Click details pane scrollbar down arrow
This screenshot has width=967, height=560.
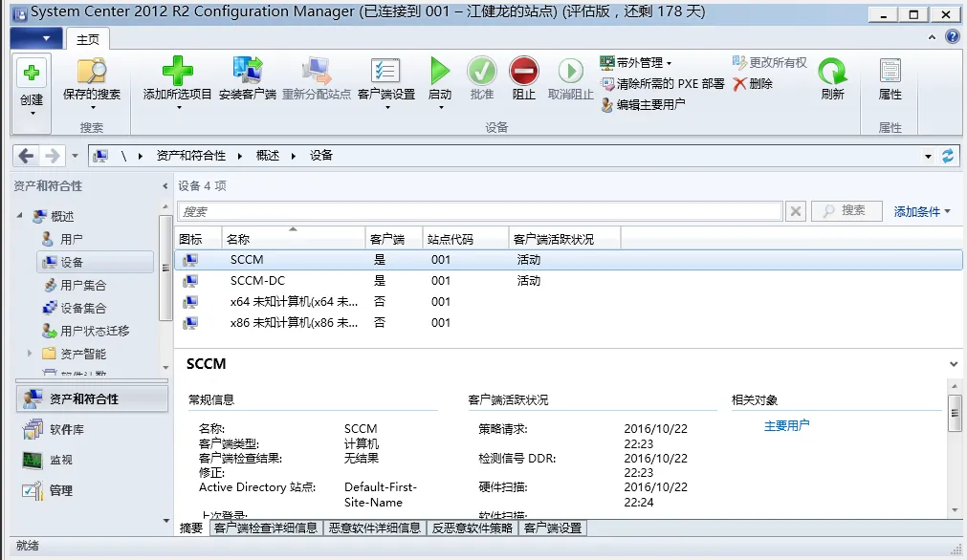955,510
